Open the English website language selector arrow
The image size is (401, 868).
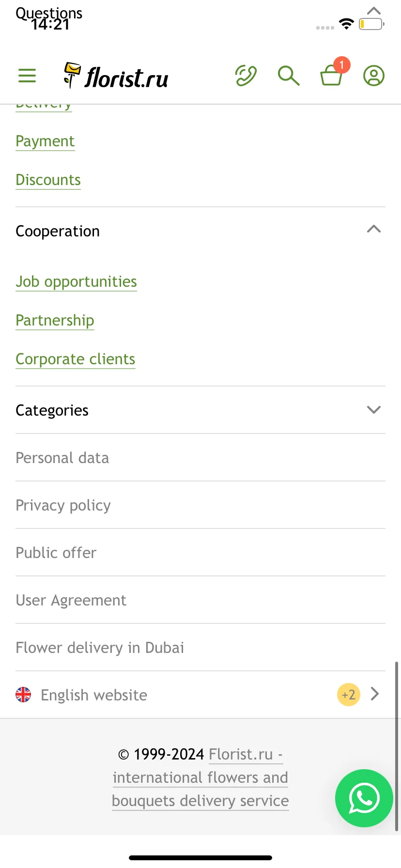pos(375,694)
